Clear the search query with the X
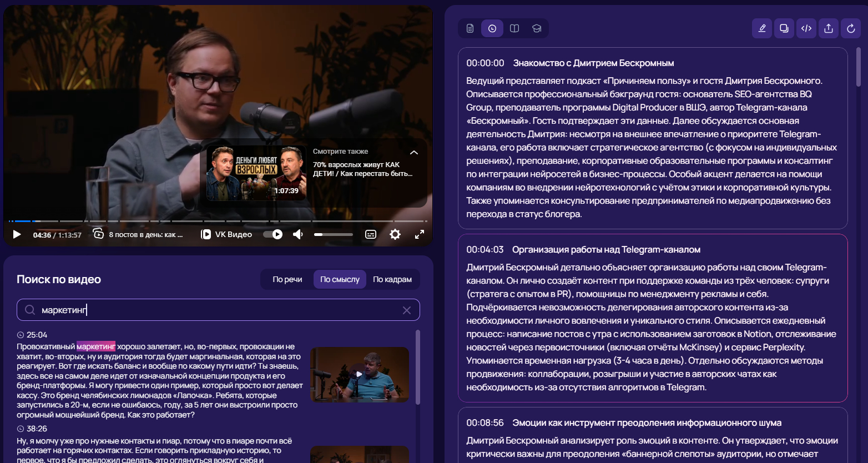868x463 pixels. [407, 310]
